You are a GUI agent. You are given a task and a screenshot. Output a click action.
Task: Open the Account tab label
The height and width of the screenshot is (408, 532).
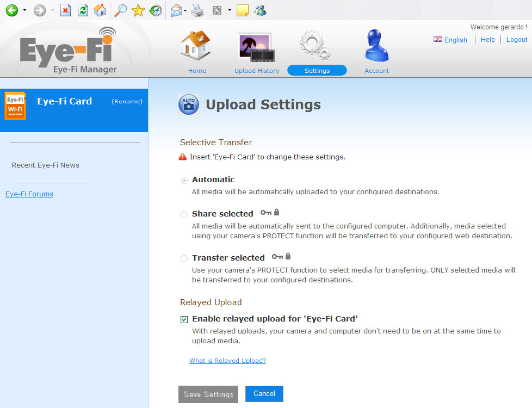coord(376,71)
